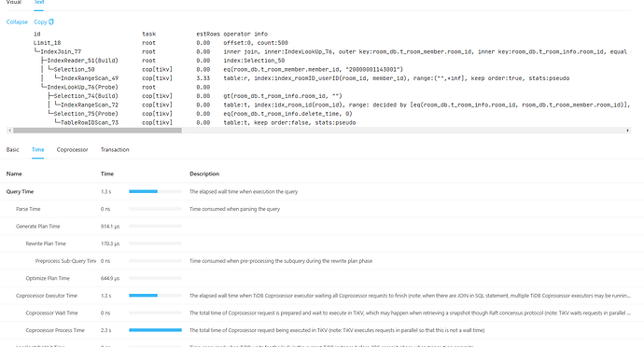Click the Selection_74(Build) operator
Viewport: 644px width, 347px height.
tap(86, 96)
